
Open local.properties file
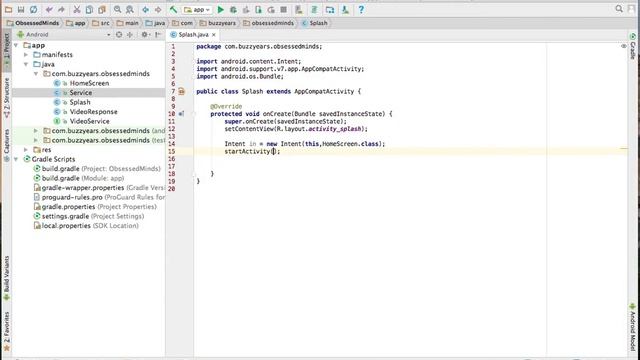[86, 226]
